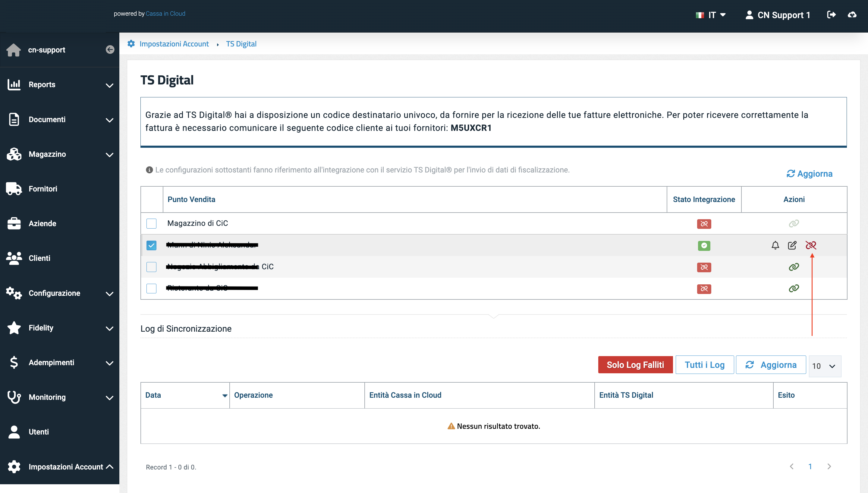This screenshot has height=493, width=868.
Task: Click the edit pencil icon in selected row
Action: [x=792, y=245]
